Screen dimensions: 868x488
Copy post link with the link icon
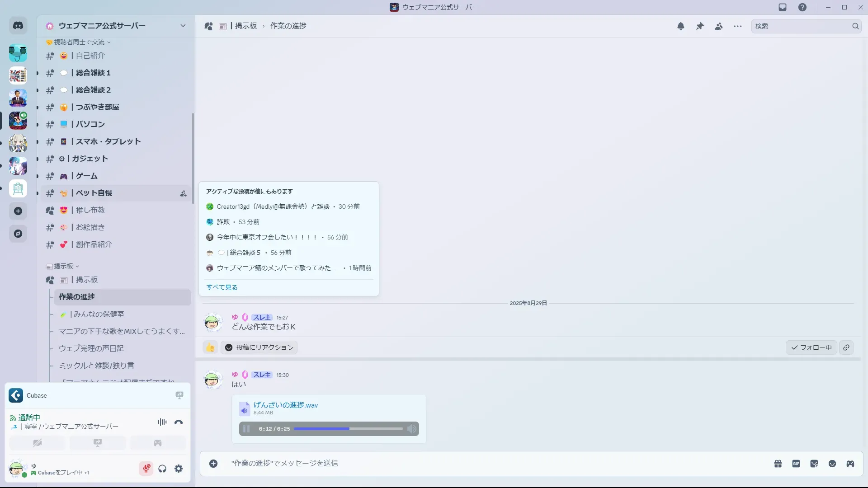coord(846,347)
